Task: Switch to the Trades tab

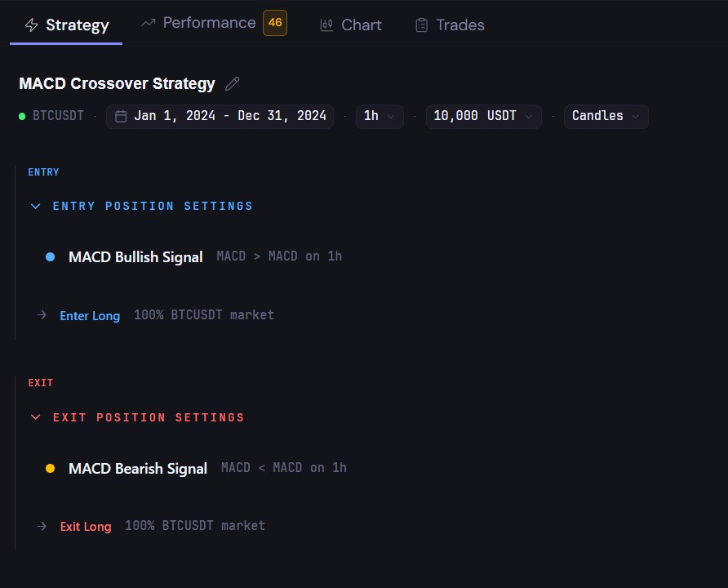Action: (450, 25)
